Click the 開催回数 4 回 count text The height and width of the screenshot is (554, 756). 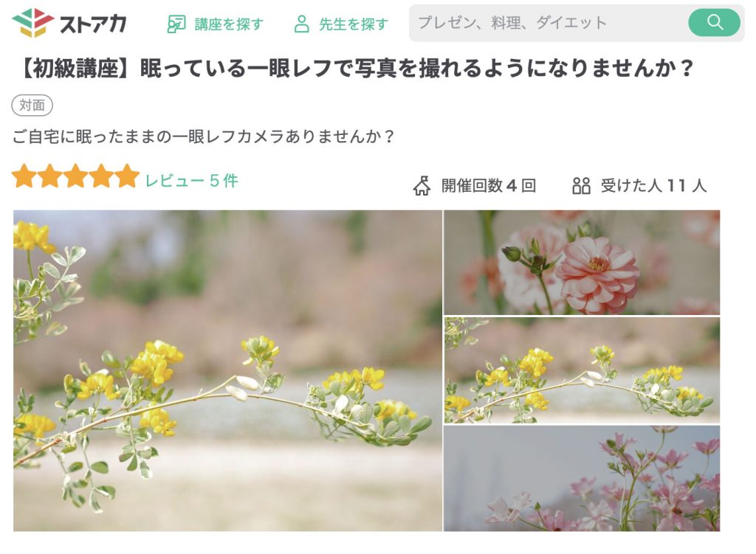pyautogui.click(x=489, y=185)
